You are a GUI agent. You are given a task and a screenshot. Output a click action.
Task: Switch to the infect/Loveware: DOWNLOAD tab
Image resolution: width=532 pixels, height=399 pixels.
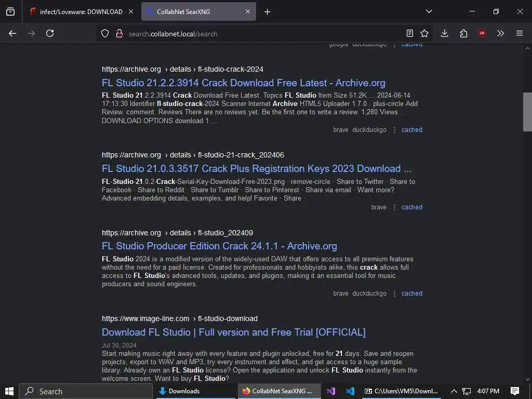point(81,11)
